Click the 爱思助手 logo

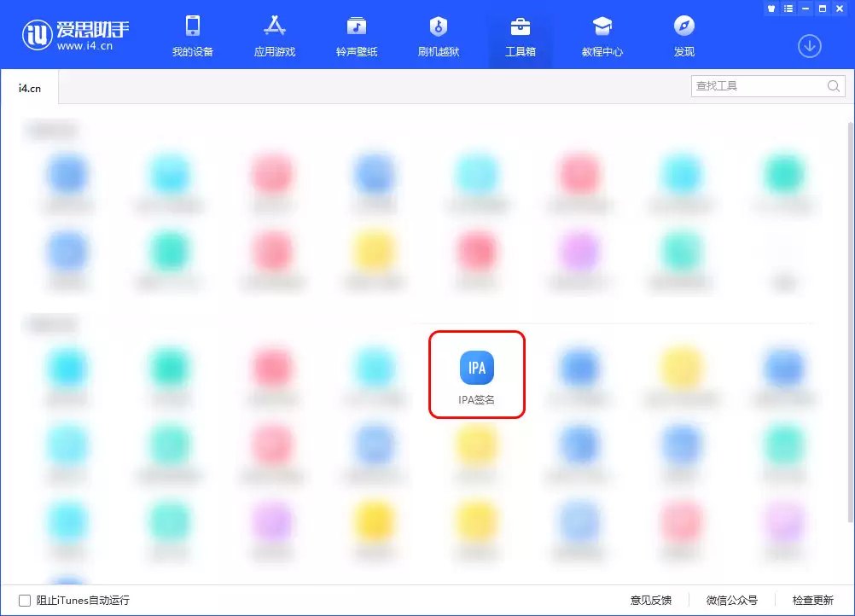point(75,35)
